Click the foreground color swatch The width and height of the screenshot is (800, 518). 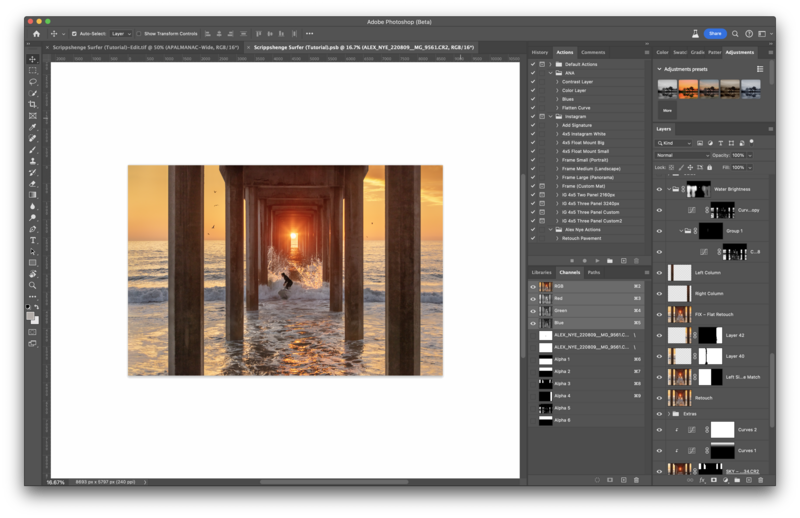31,316
